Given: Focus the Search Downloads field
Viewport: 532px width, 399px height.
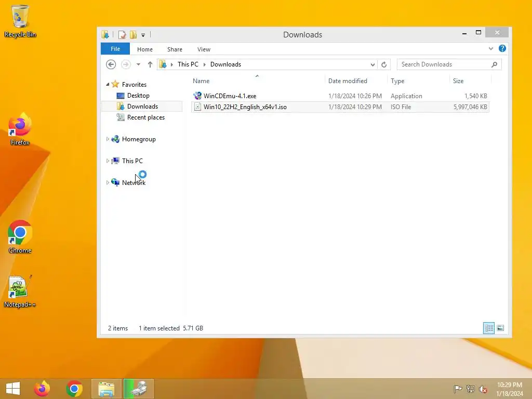Looking at the screenshot, I should pos(449,64).
